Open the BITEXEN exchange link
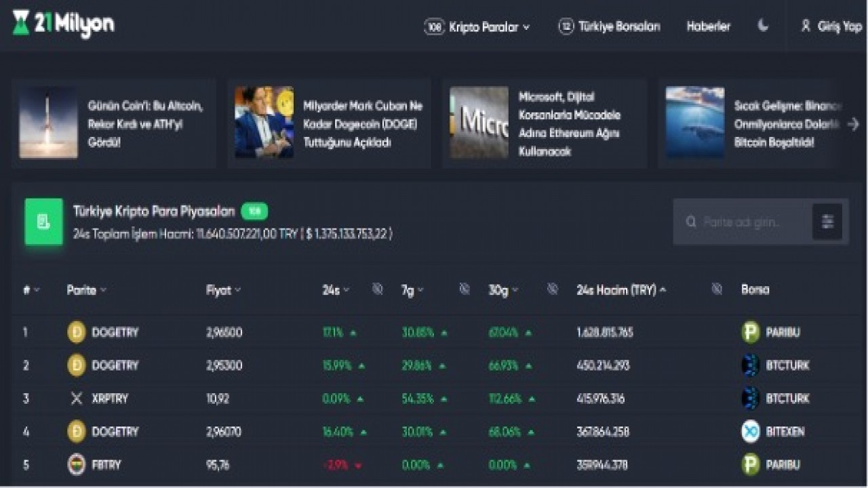Image resolution: width=868 pixels, height=488 pixels. click(785, 431)
